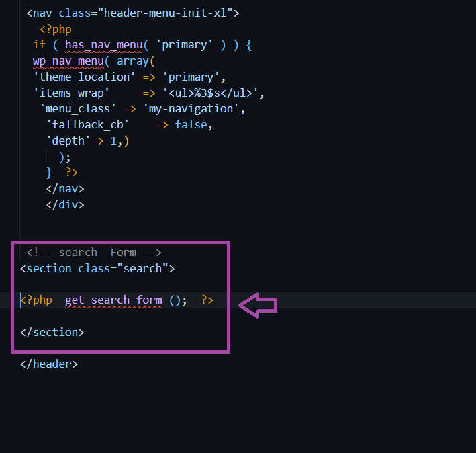This screenshot has width=476, height=453.
Task: Click the false value keyword
Action: click(191, 125)
